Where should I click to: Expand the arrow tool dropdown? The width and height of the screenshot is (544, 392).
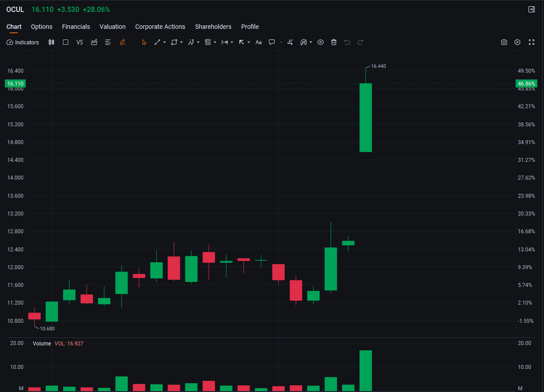click(248, 42)
